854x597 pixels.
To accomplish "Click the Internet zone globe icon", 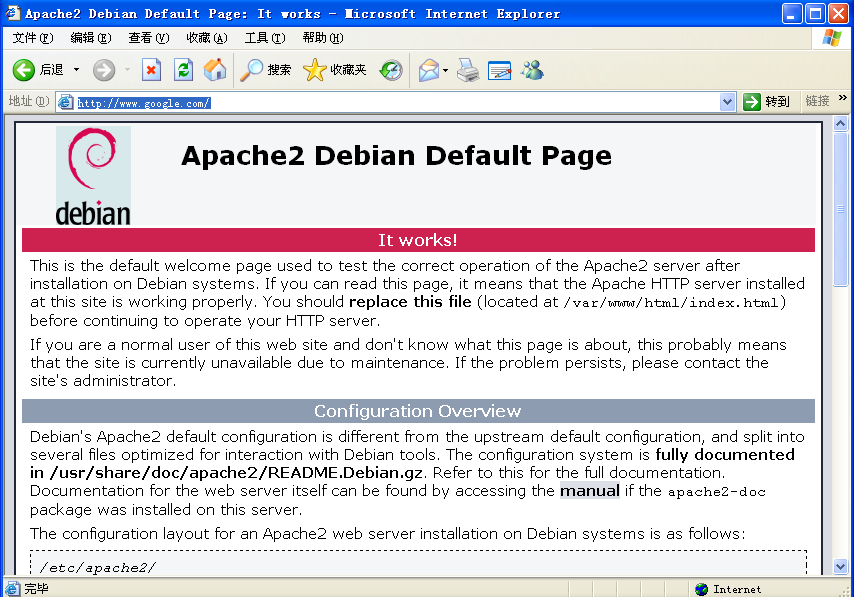I will coord(702,589).
